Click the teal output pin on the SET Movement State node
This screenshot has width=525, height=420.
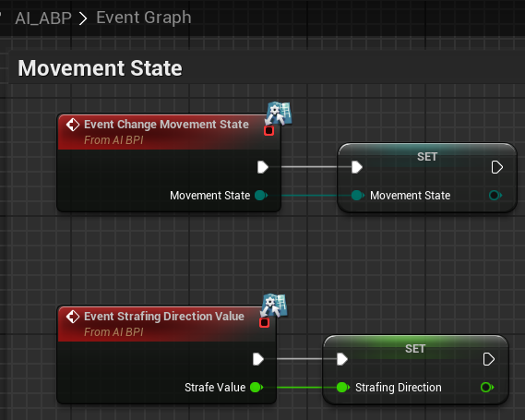click(x=495, y=196)
